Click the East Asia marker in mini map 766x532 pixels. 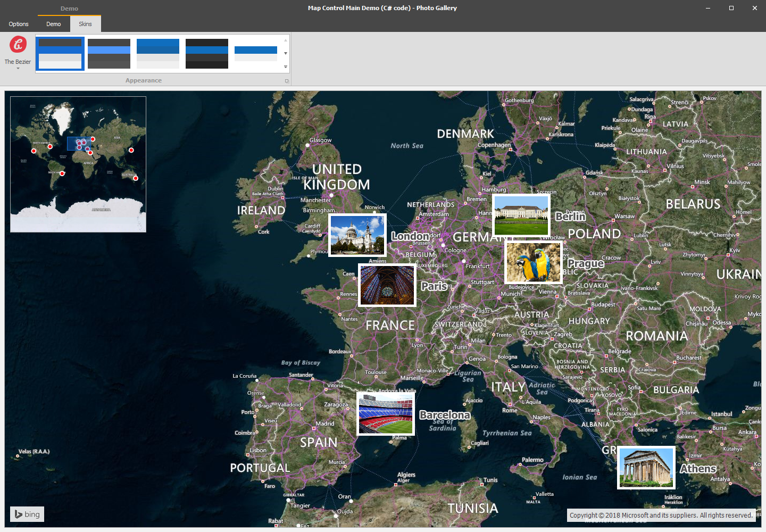(131, 150)
